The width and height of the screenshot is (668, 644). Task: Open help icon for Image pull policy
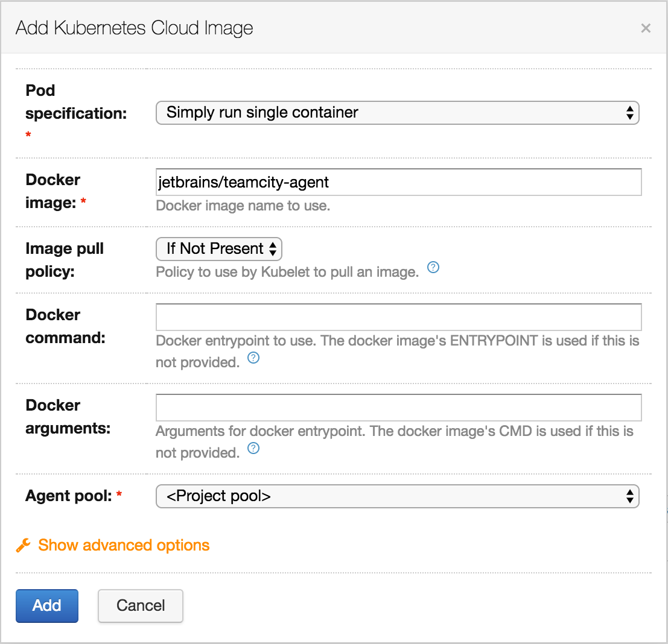433,267
